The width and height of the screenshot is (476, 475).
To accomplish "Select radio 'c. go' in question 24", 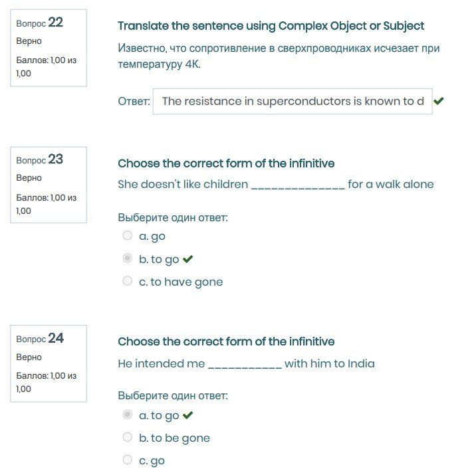I will [128, 460].
